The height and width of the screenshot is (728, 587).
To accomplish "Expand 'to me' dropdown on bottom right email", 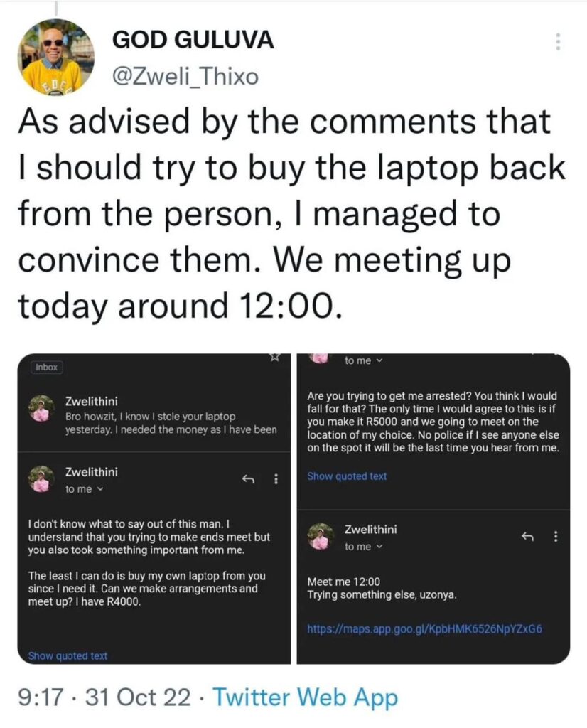I will click(x=363, y=547).
